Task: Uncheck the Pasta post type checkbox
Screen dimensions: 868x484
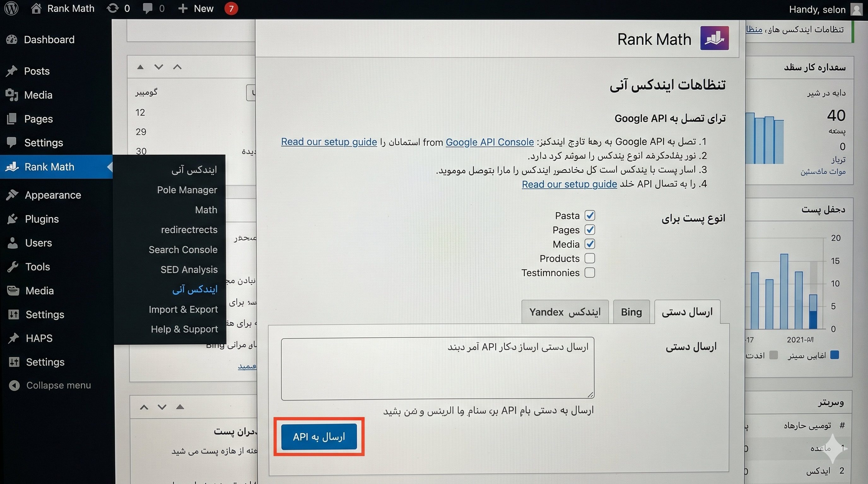Action: (590, 215)
